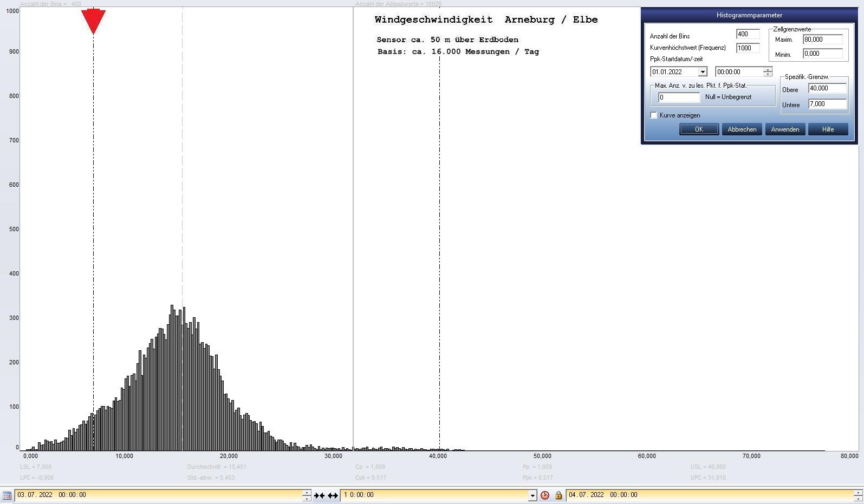864x504 pixels.
Task: Increase start date 03.07.2022 spinner up arrow
Action: [307, 492]
